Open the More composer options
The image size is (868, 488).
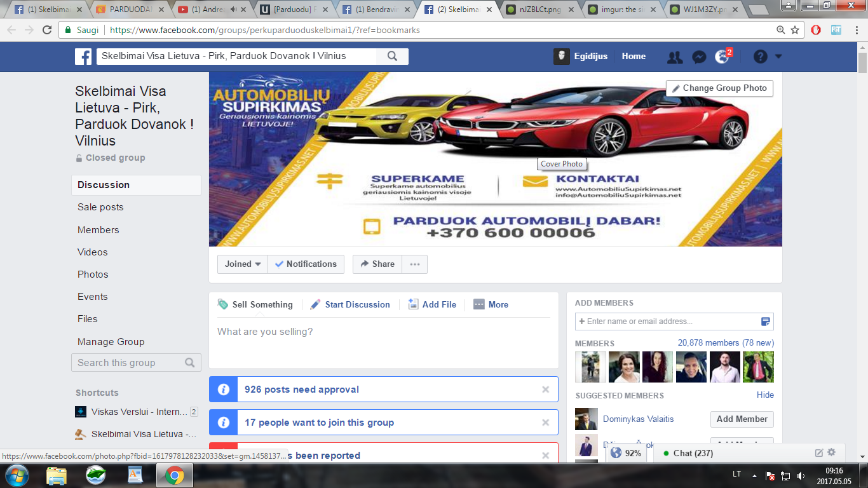491,304
